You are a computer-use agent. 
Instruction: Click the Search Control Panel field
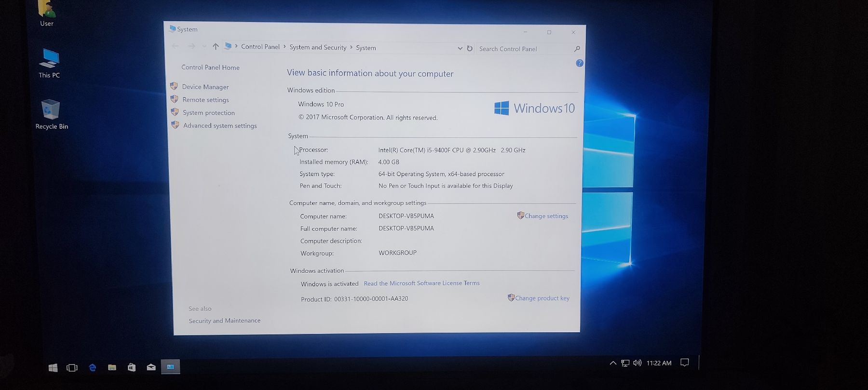pos(524,49)
